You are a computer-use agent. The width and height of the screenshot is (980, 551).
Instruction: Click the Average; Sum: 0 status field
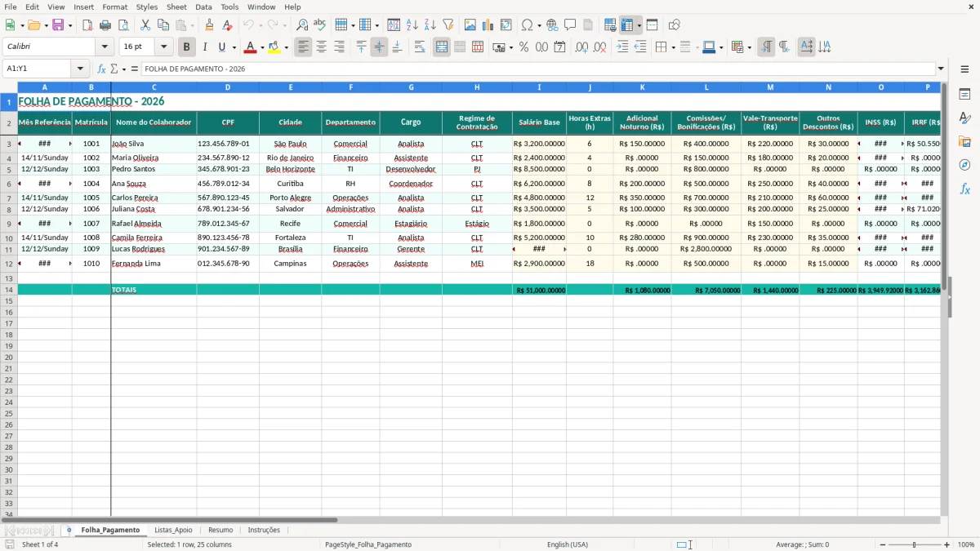(802, 544)
